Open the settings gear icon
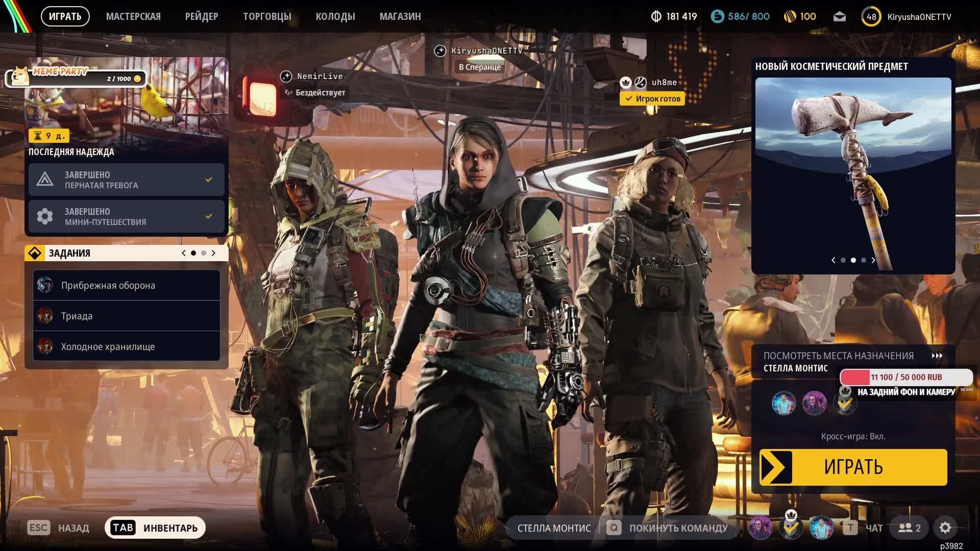 [945, 528]
